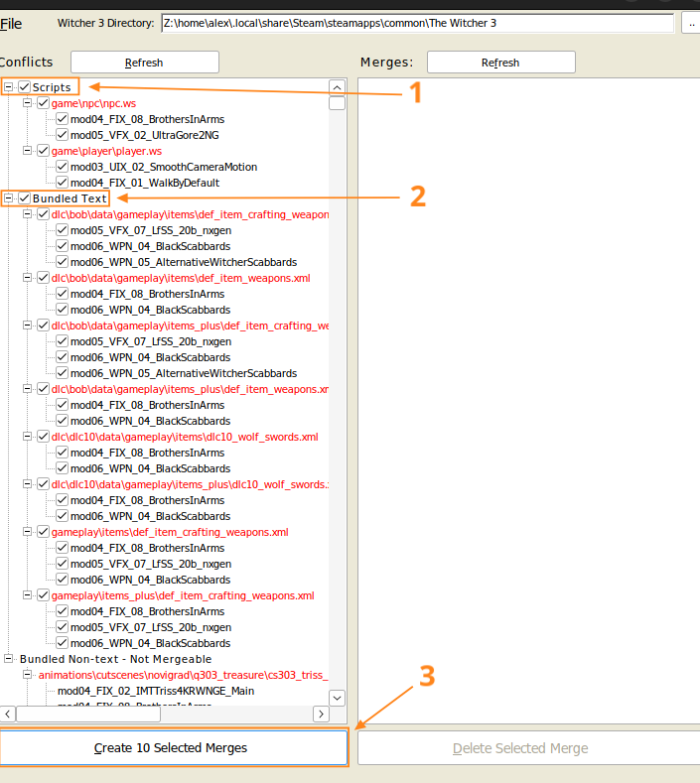Toggle the game\npc\npc.ws checkbox

[x=43, y=103]
